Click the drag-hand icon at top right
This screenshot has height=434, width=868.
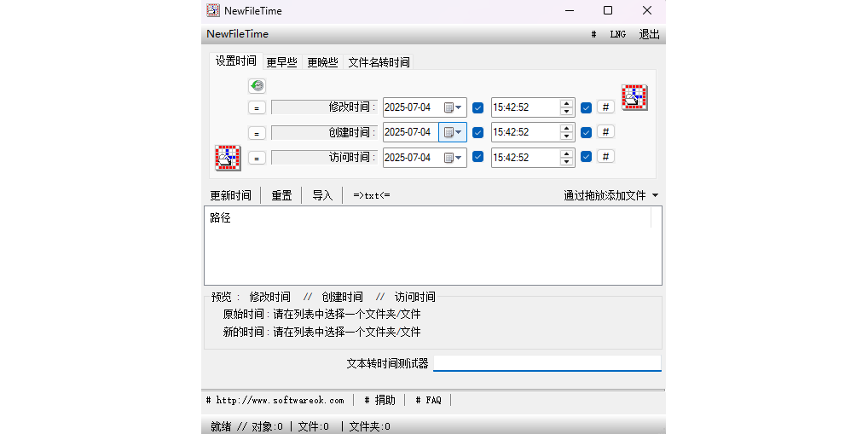point(634,97)
